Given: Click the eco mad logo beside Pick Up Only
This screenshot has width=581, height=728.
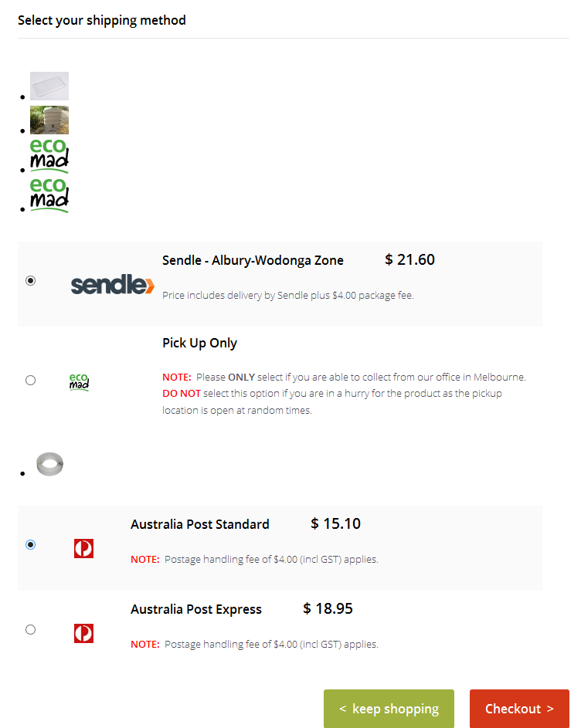Looking at the screenshot, I should (x=79, y=381).
